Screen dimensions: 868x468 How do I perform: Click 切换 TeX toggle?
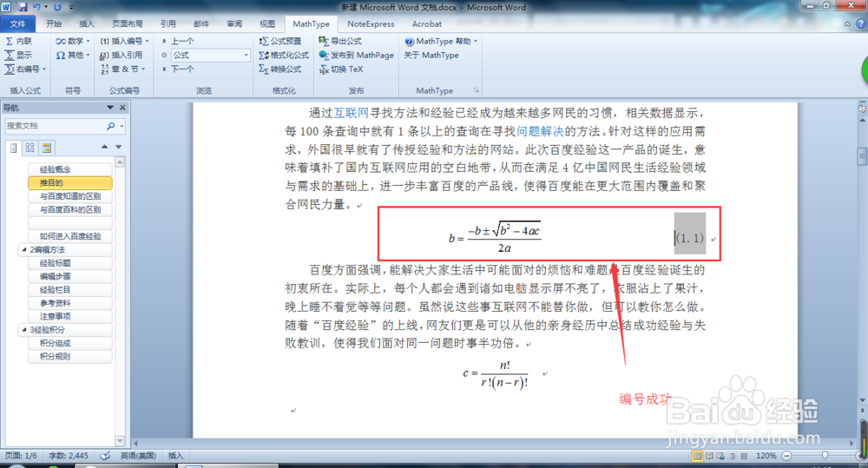point(341,69)
